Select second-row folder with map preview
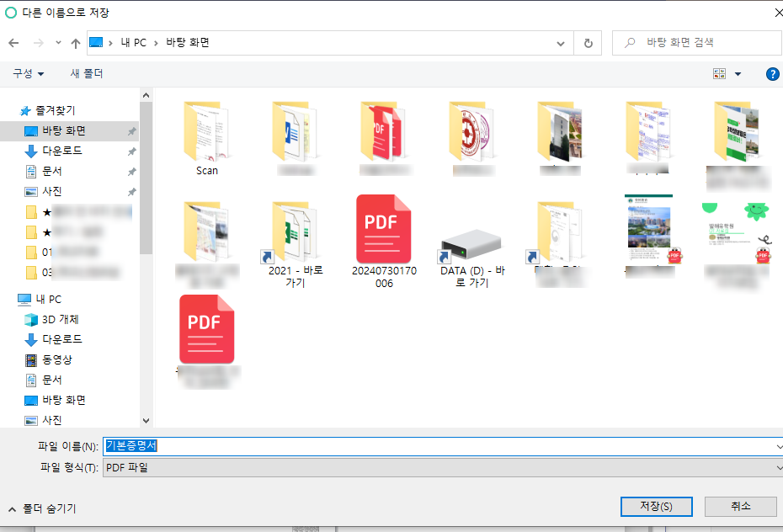 (207, 245)
